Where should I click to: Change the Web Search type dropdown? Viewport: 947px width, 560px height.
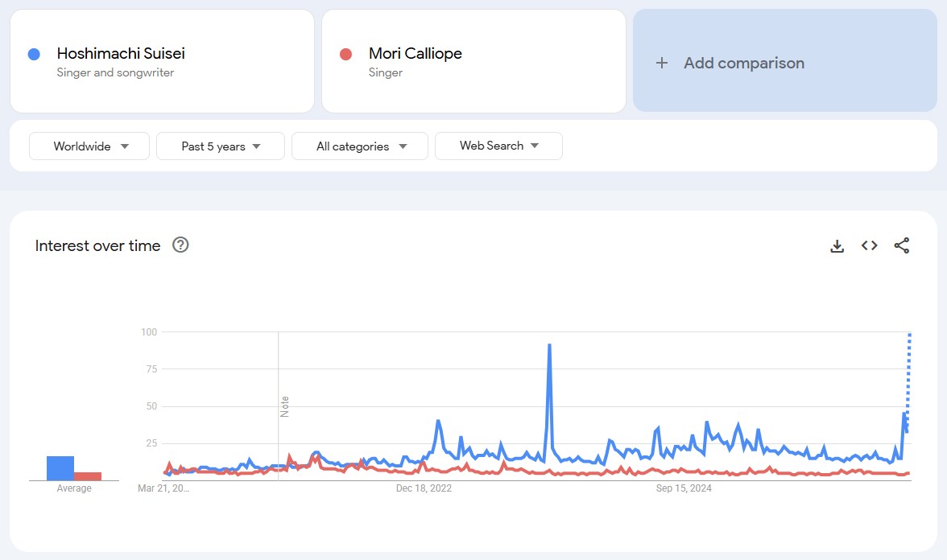(499, 146)
